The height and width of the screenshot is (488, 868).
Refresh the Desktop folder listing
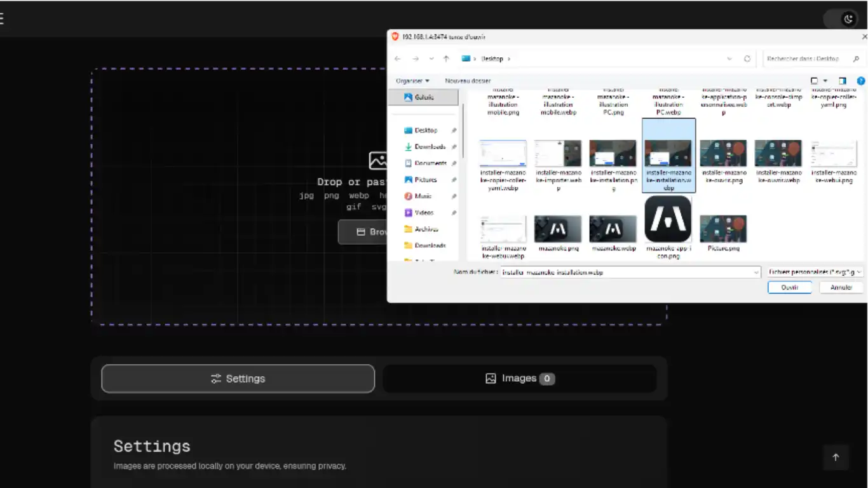coord(747,58)
